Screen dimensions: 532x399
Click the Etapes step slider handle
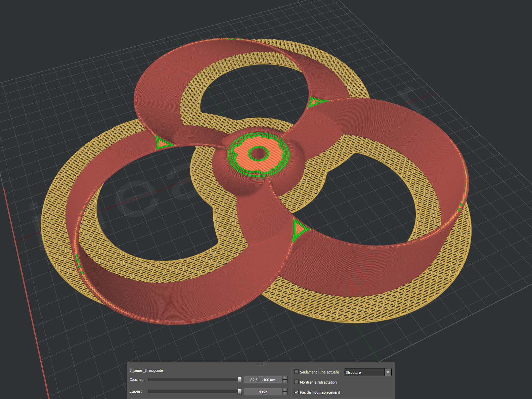240,391
